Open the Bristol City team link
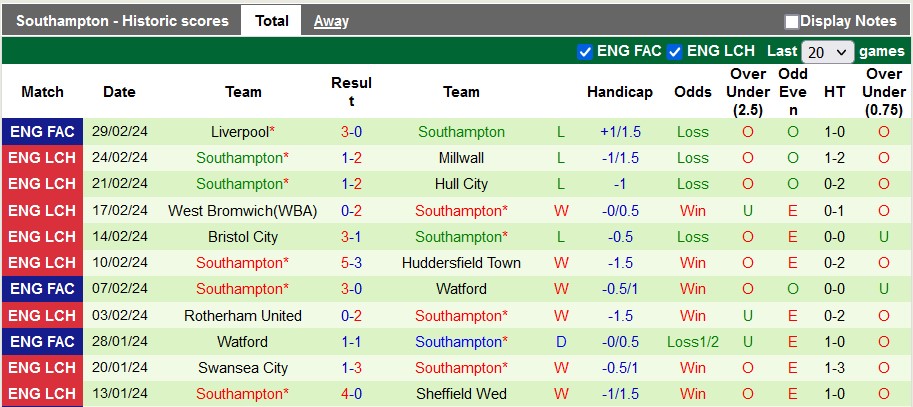This screenshot has height=407, width=913. pyautogui.click(x=243, y=237)
